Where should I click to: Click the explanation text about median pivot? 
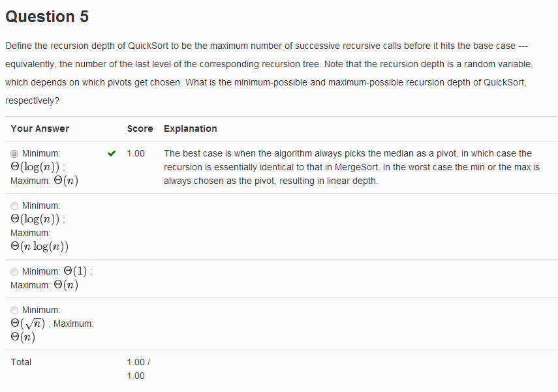coord(352,167)
